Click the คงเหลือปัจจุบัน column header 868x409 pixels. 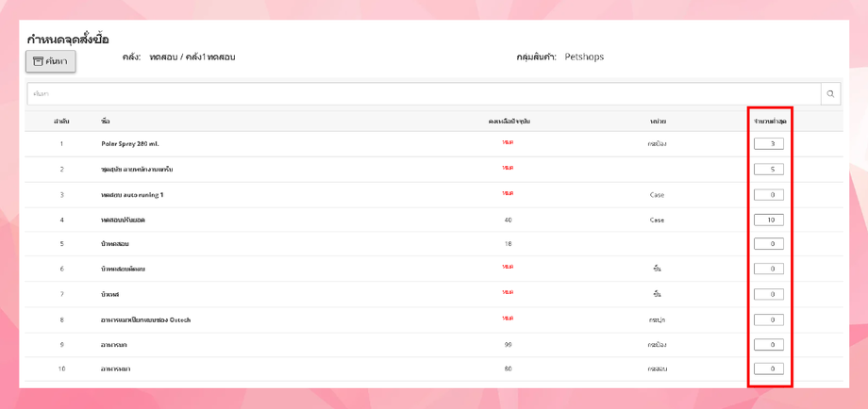509,122
